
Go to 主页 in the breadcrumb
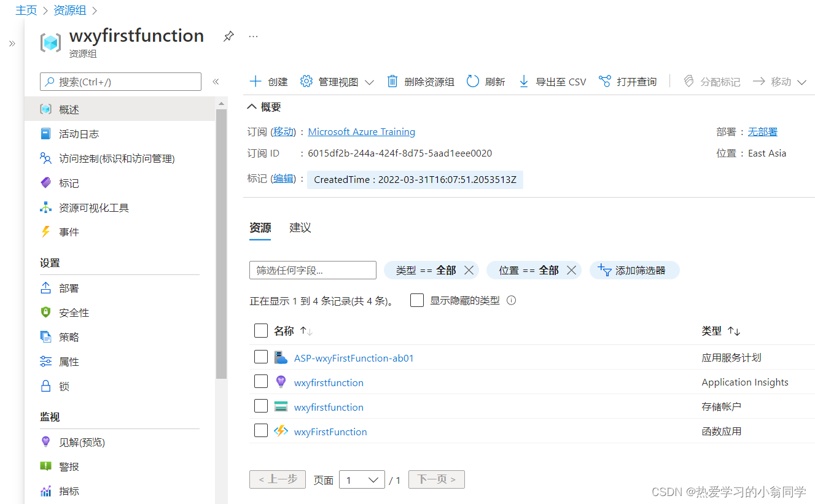26,10
